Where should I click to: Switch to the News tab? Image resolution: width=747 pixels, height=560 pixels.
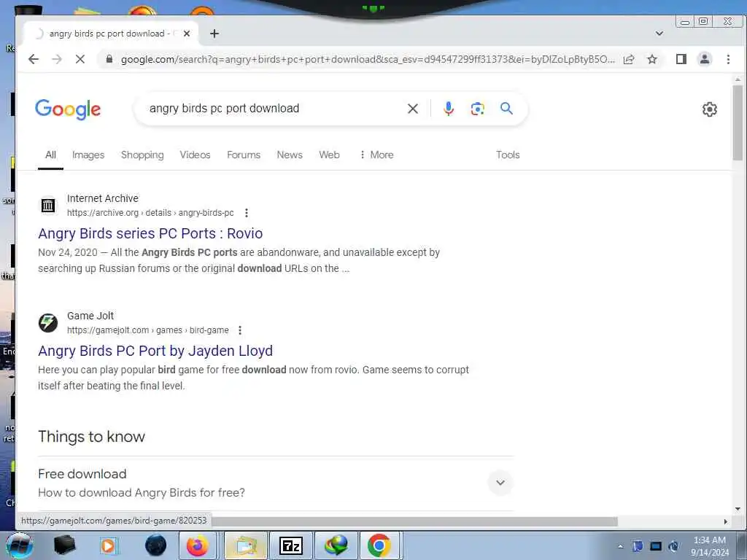290,155
